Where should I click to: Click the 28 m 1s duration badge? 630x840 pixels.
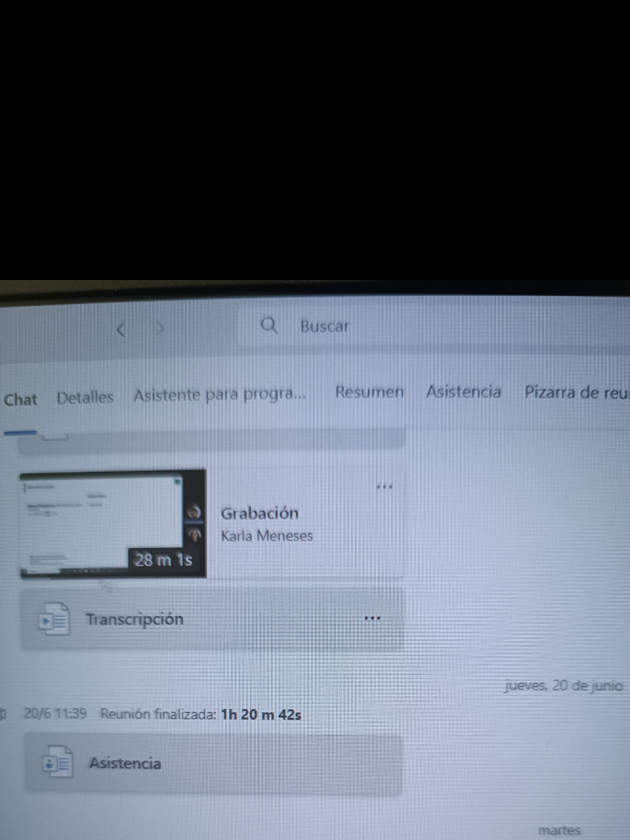(163, 560)
